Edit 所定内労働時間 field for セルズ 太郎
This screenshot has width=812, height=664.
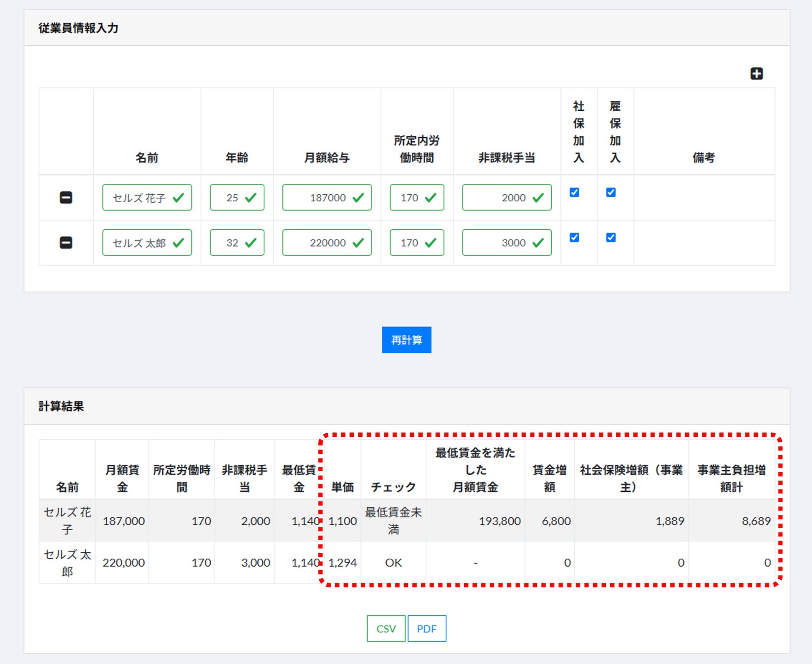pyautogui.click(x=417, y=242)
